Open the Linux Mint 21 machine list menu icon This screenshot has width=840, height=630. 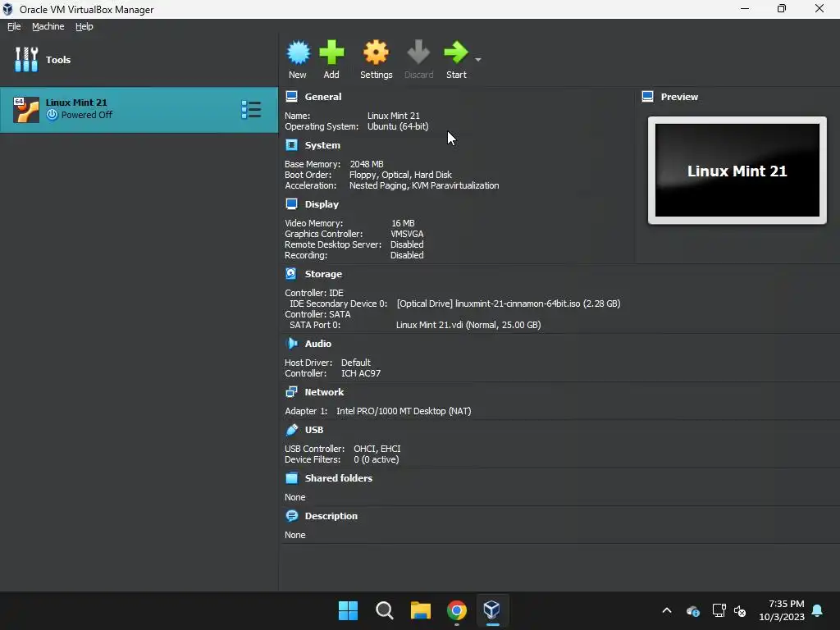(x=251, y=110)
